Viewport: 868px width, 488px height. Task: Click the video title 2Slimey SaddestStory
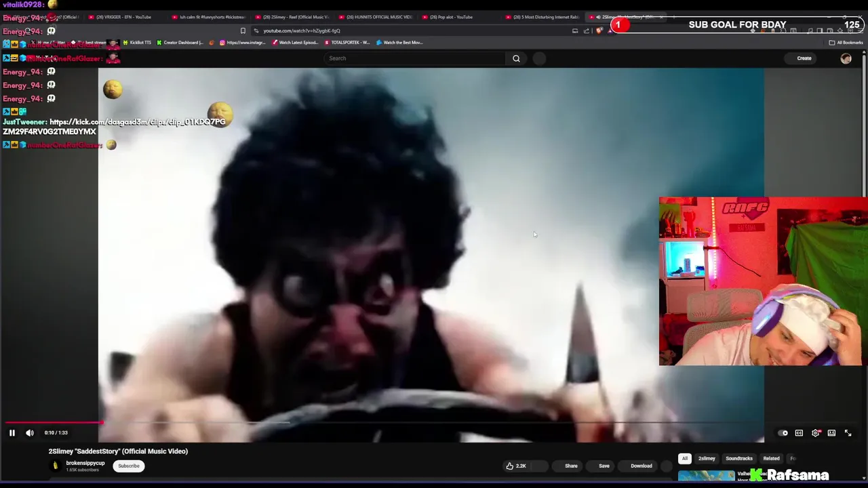coord(118,451)
